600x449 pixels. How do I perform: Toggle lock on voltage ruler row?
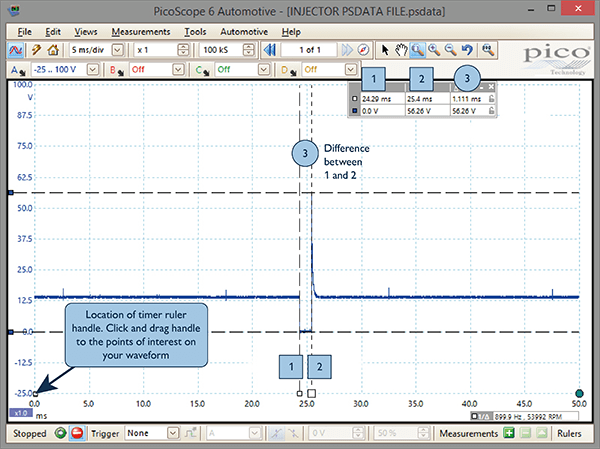(491, 111)
